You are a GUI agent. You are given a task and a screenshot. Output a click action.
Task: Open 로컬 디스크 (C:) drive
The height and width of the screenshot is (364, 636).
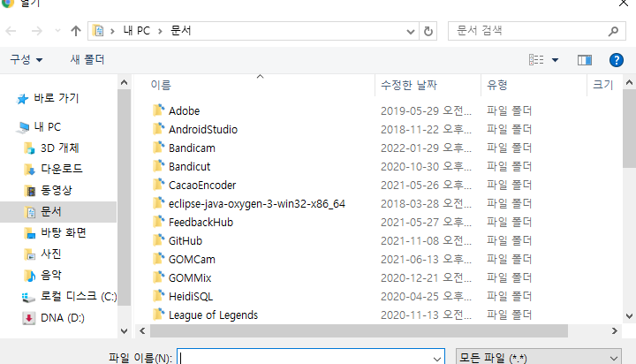pyautogui.click(x=79, y=297)
